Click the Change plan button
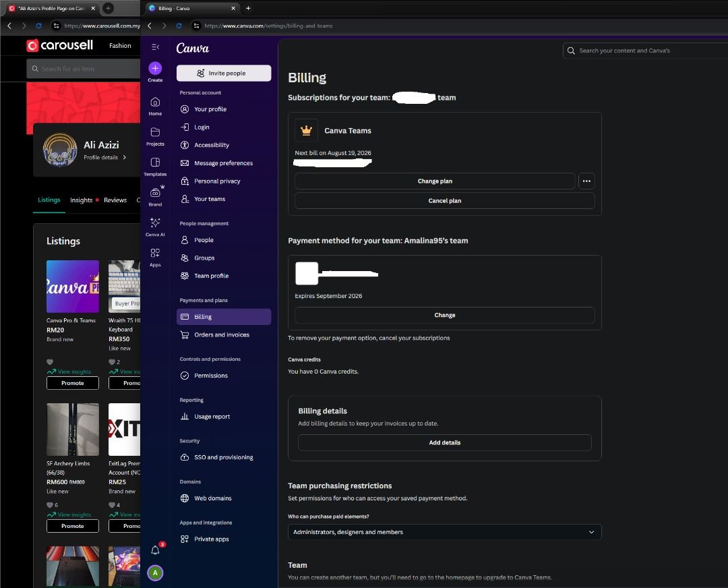The height and width of the screenshot is (588, 728). click(435, 181)
